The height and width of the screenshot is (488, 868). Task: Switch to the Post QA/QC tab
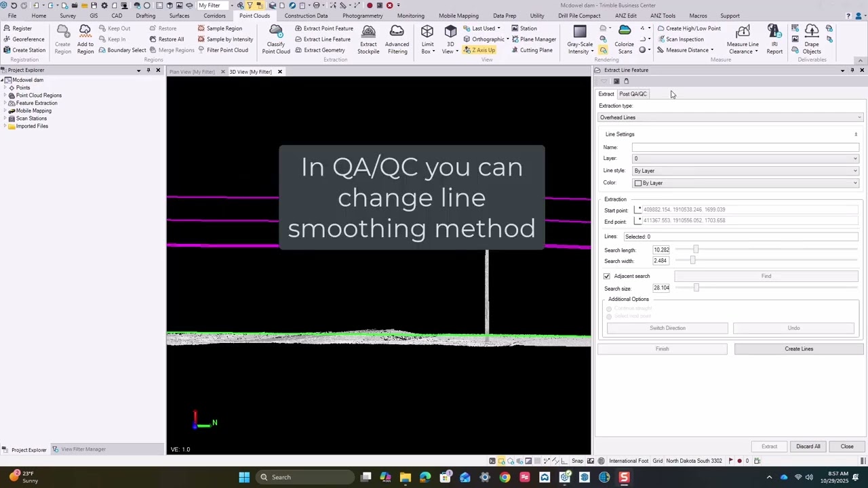point(633,94)
